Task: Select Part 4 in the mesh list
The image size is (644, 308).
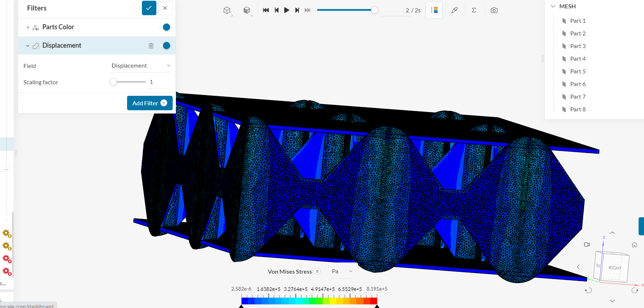Action: 577,59
